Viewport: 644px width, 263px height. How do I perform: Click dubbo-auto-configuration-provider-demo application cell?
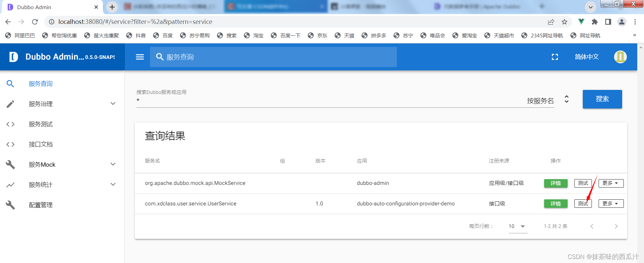pos(406,204)
